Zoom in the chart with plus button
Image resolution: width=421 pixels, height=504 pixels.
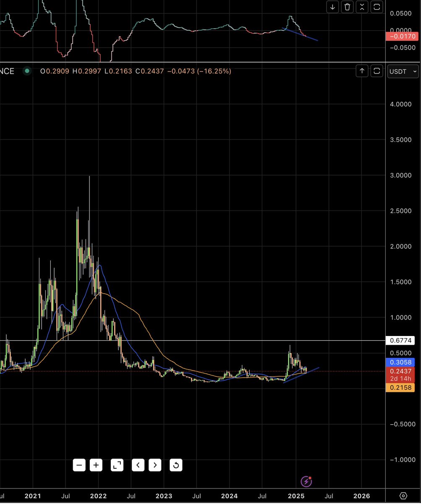point(96,465)
